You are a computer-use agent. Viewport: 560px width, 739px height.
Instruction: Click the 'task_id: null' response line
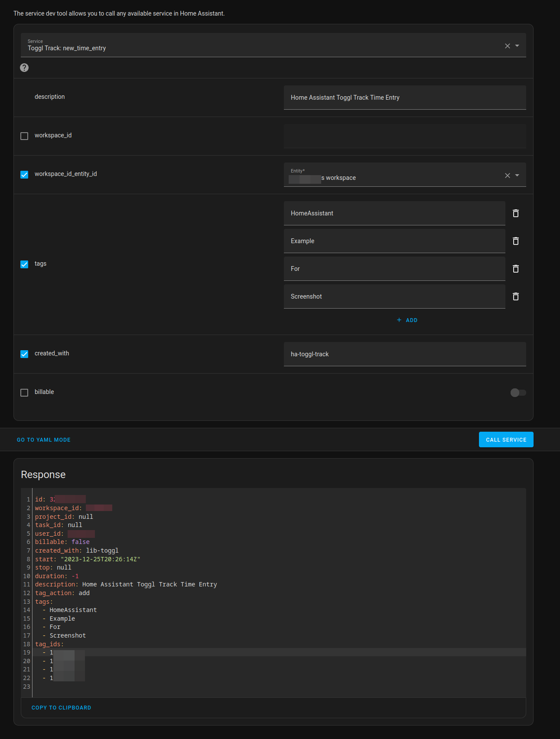tap(59, 525)
